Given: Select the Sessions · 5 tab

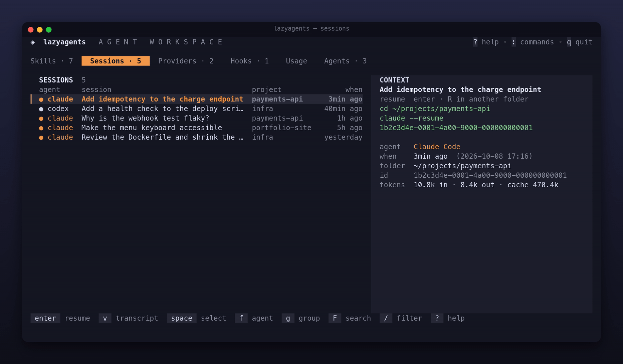Looking at the screenshot, I should [116, 61].
